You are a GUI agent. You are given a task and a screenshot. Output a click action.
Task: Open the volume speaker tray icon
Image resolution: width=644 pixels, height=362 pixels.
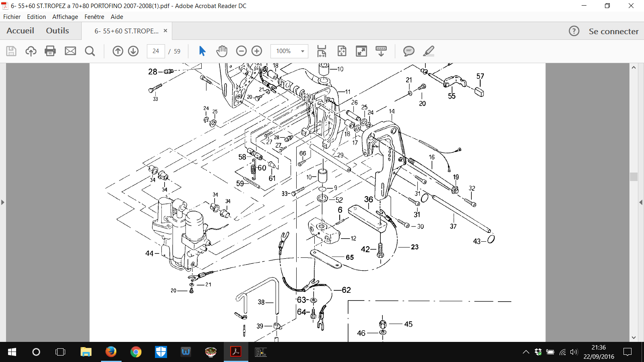click(x=574, y=352)
